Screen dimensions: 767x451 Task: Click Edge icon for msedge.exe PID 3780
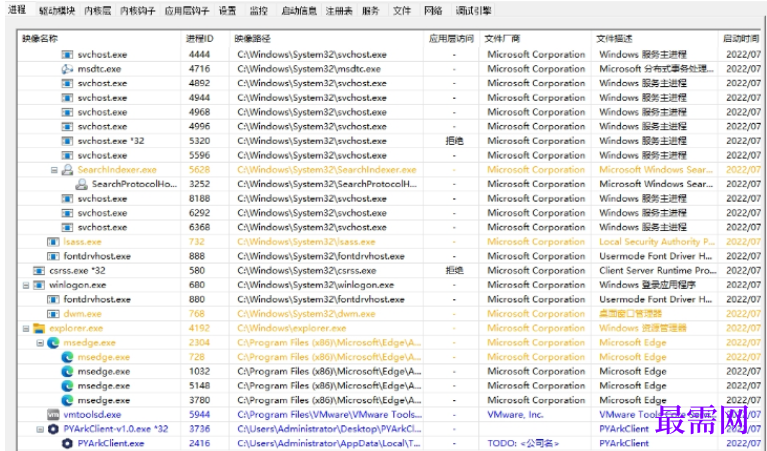pos(67,400)
